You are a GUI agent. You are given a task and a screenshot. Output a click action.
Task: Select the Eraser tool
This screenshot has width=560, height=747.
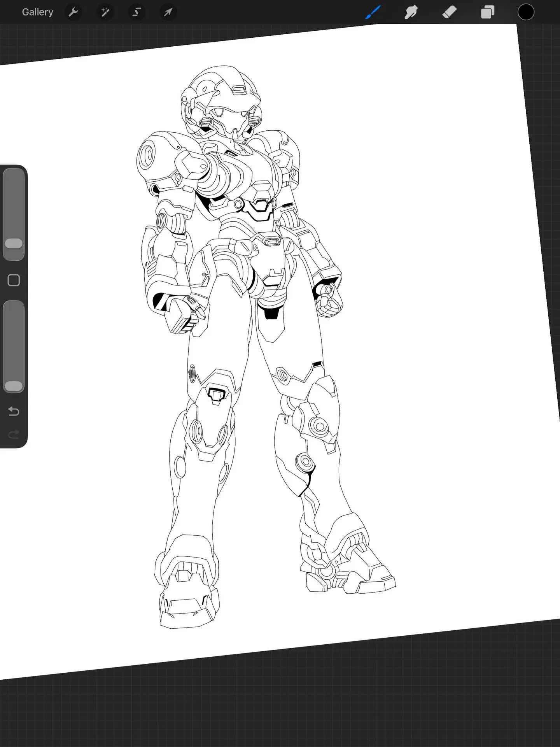pos(449,12)
